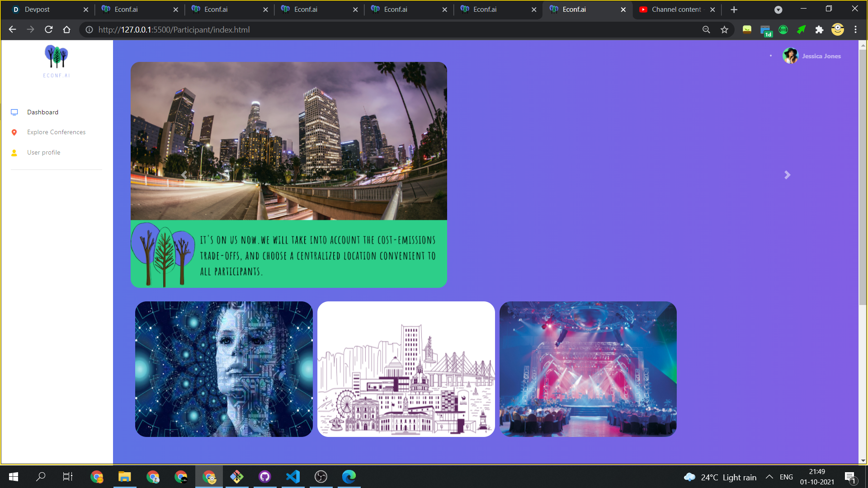This screenshot has width=868, height=488.
Task: Click the AI face conference thumbnail
Action: pos(224,369)
